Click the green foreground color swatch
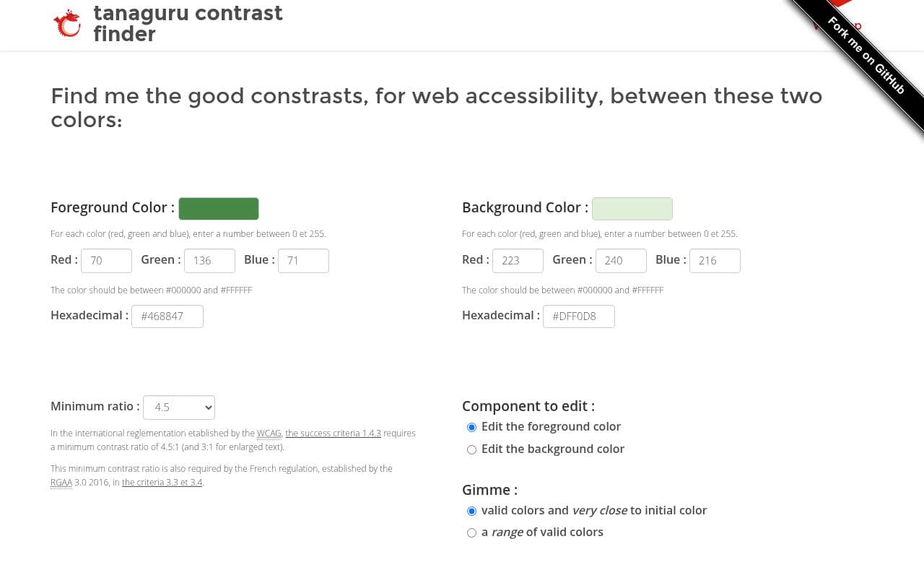924x578 pixels. 219,208
